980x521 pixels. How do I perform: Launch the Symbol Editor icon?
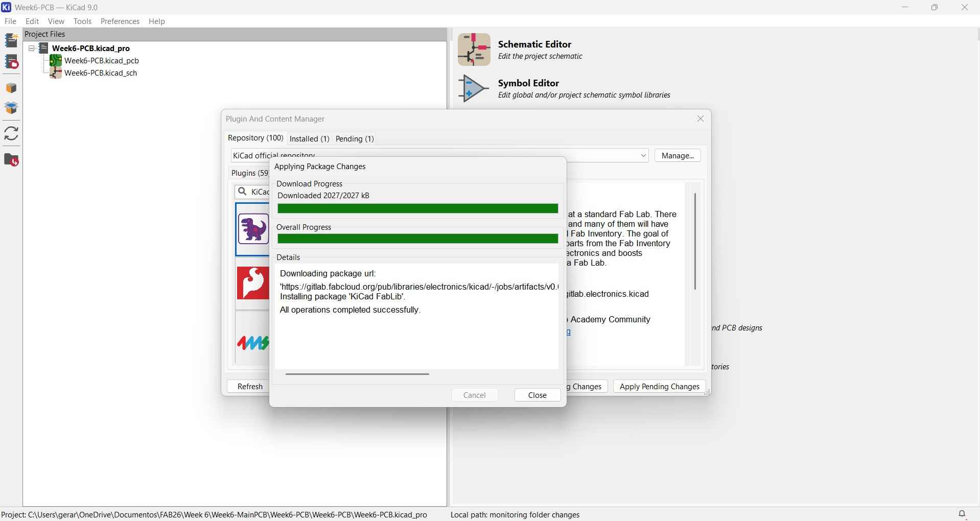pyautogui.click(x=474, y=88)
